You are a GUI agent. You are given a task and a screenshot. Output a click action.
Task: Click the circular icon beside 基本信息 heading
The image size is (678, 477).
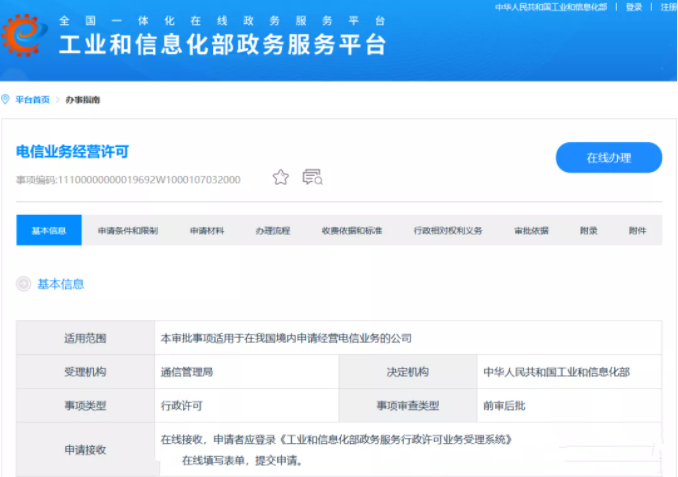point(23,284)
